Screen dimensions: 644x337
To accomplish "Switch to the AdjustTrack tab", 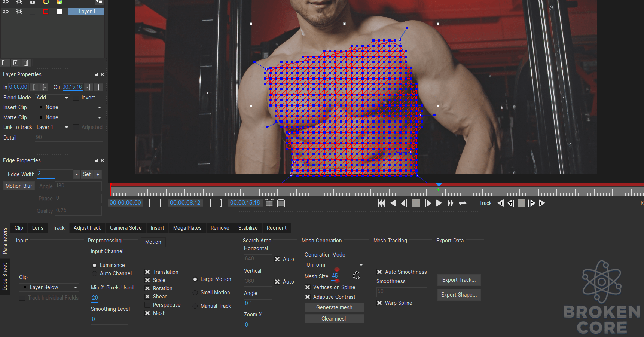I will click(87, 228).
